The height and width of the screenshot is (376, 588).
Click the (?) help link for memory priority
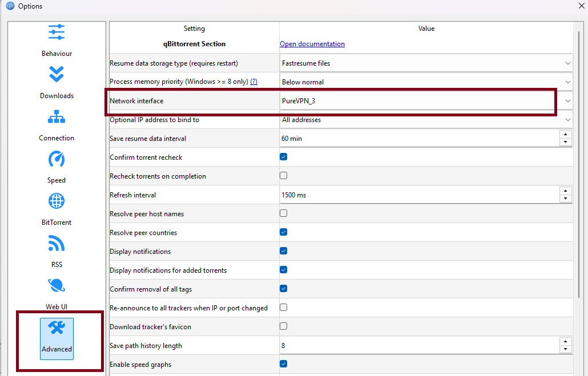coord(254,82)
